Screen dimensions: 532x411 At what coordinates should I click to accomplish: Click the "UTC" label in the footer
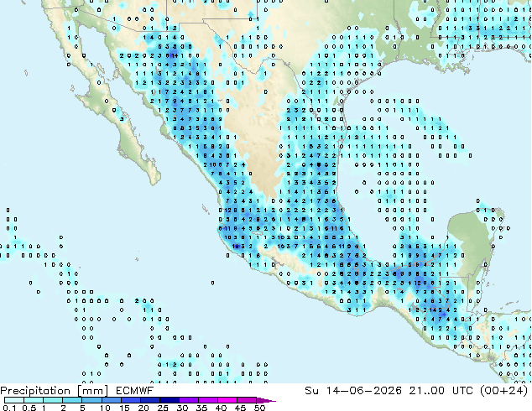tap(463, 391)
